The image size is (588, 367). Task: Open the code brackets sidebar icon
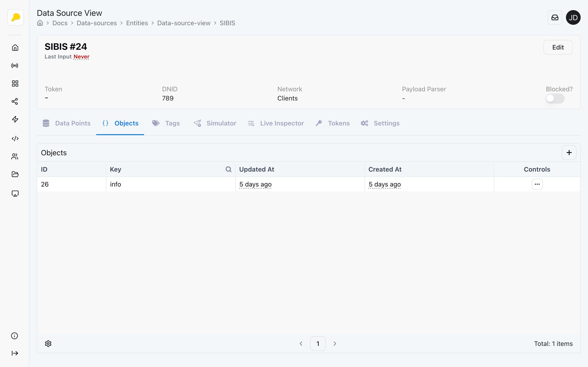(x=15, y=138)
